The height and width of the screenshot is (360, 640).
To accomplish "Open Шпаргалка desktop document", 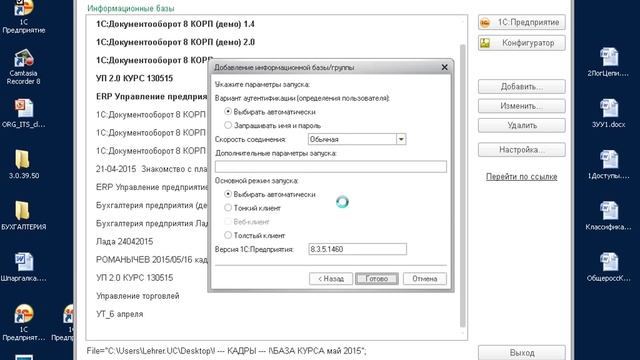I will 24,267.
